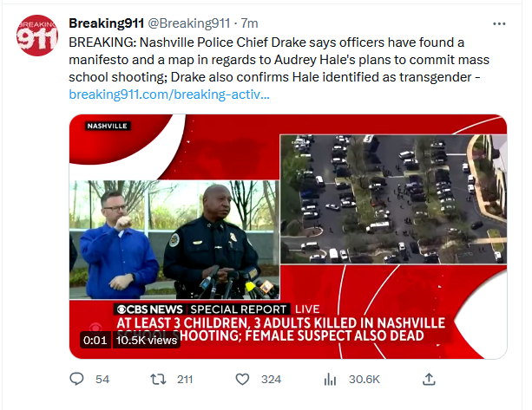Click the Breaking911 display name
The width and height of the screenshot is (532, 410).
point(107,23)
